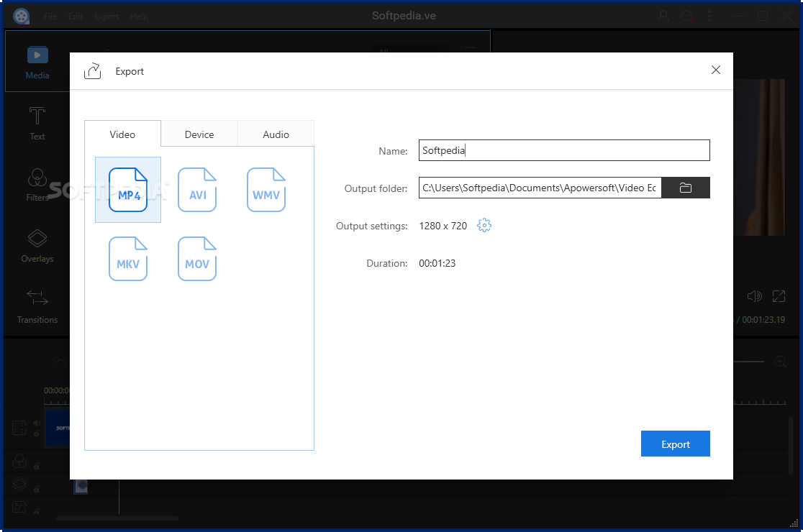803x532 pixels.
Task: Click the volume speaker icon in preview
Action: click(754, 296)
